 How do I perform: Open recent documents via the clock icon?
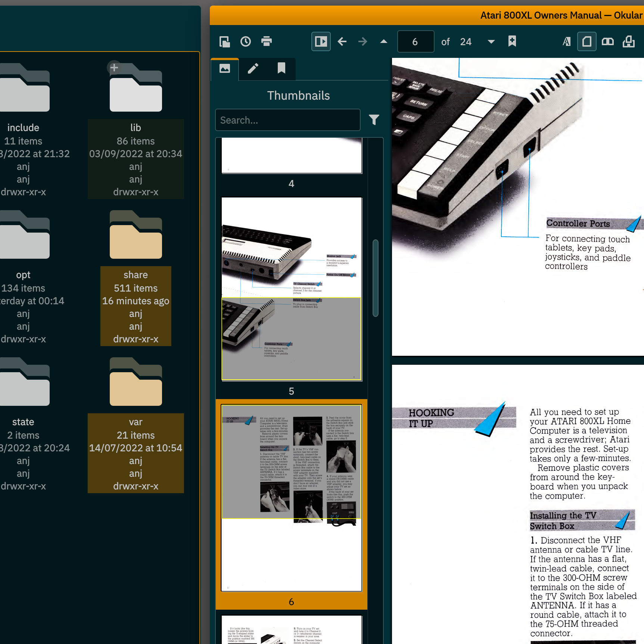tap(246, 41)
